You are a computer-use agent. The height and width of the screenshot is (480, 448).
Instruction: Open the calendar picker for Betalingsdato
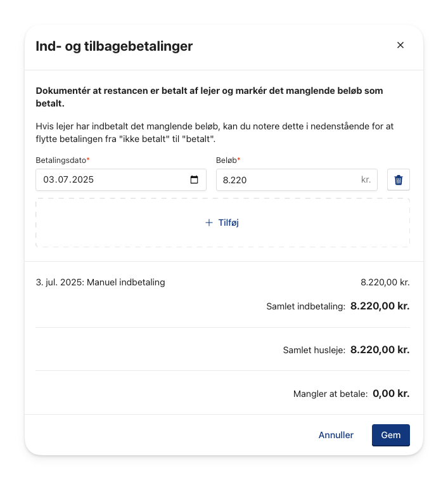coord(194,179)
